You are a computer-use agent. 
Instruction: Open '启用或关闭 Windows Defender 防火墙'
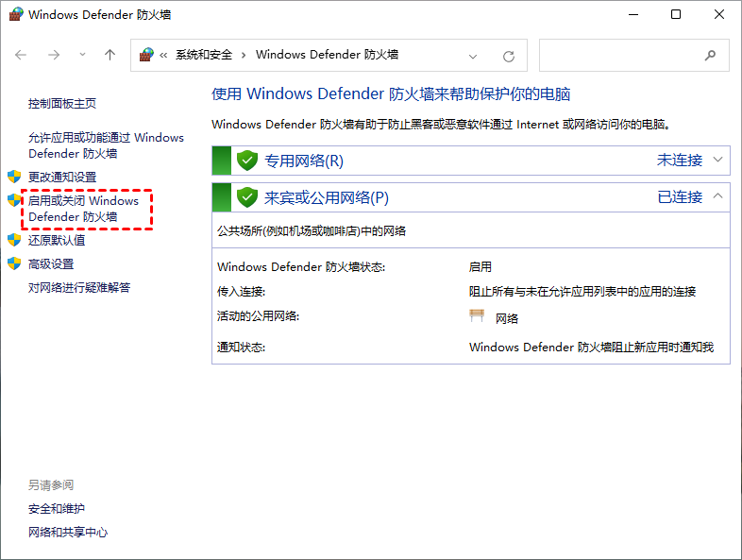83,209
